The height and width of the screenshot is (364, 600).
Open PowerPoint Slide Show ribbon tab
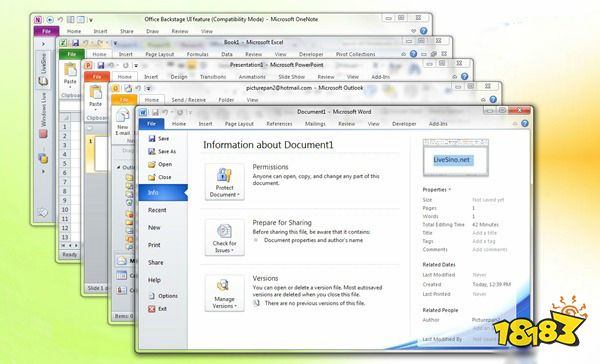(x=292, y=77)
